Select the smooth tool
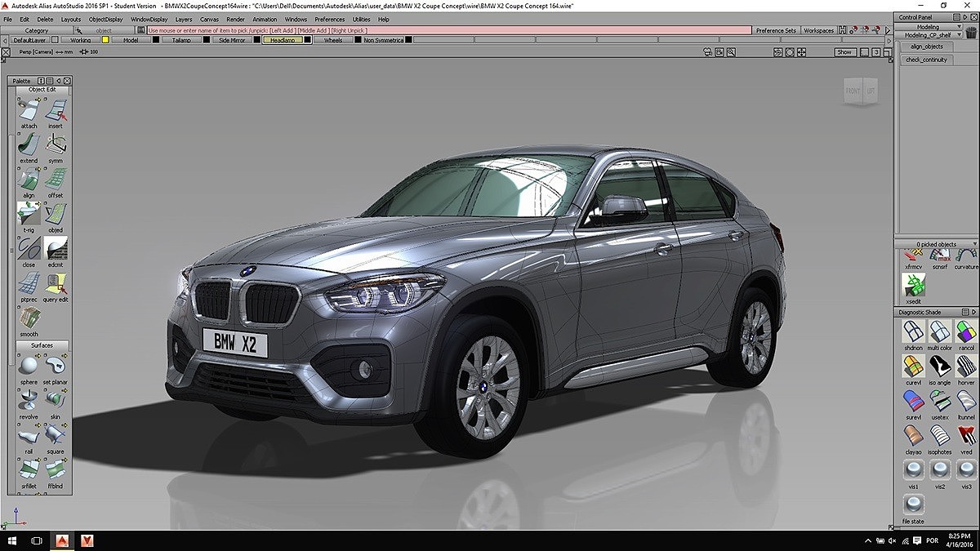The width and height of the screenshot is (980, 551). tap(29, 318)
